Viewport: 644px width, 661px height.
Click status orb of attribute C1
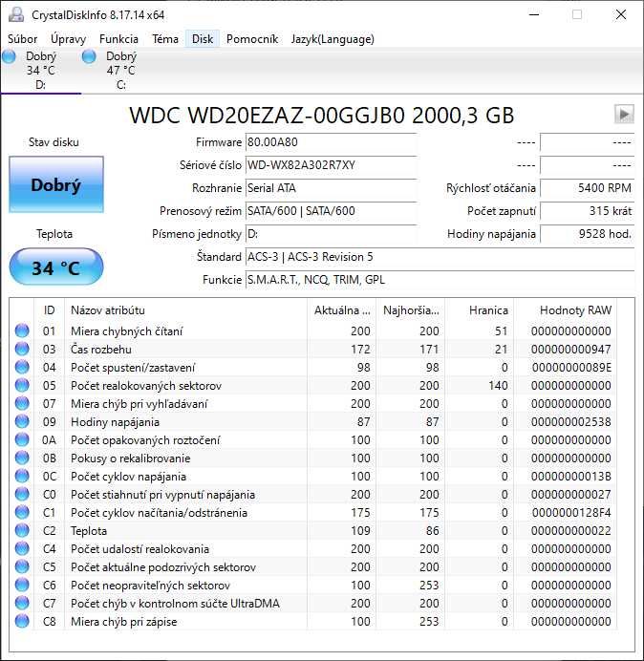tap(22, 513)
